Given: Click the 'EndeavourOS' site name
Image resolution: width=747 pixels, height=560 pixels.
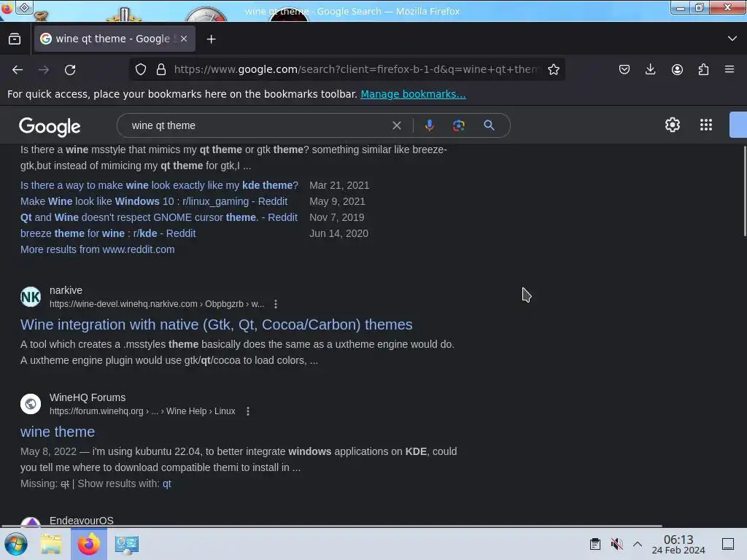Looking at the screenshot, I should pyautogui.click(x=82, y=521).
